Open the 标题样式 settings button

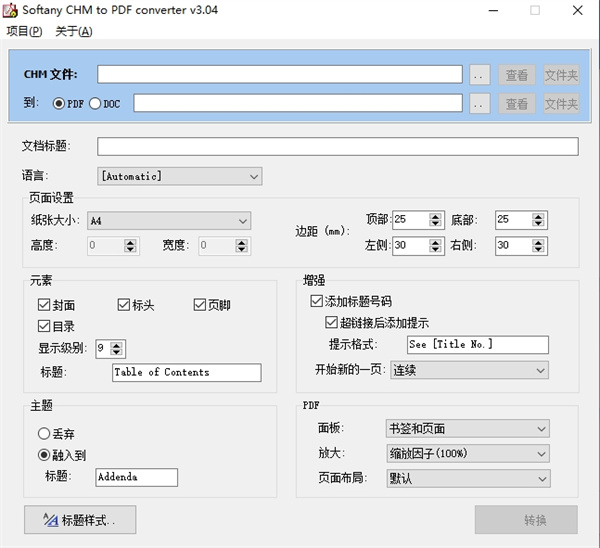[80, 520]
